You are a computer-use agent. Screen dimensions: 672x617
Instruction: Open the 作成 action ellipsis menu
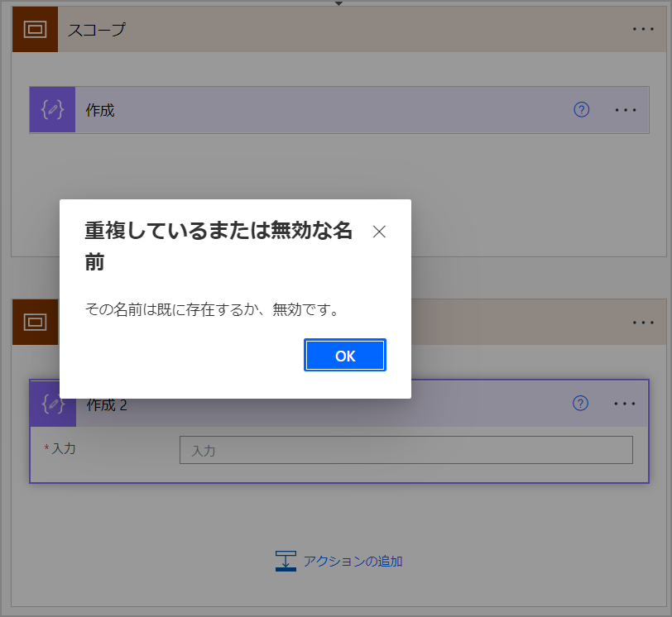pos(626,110)
